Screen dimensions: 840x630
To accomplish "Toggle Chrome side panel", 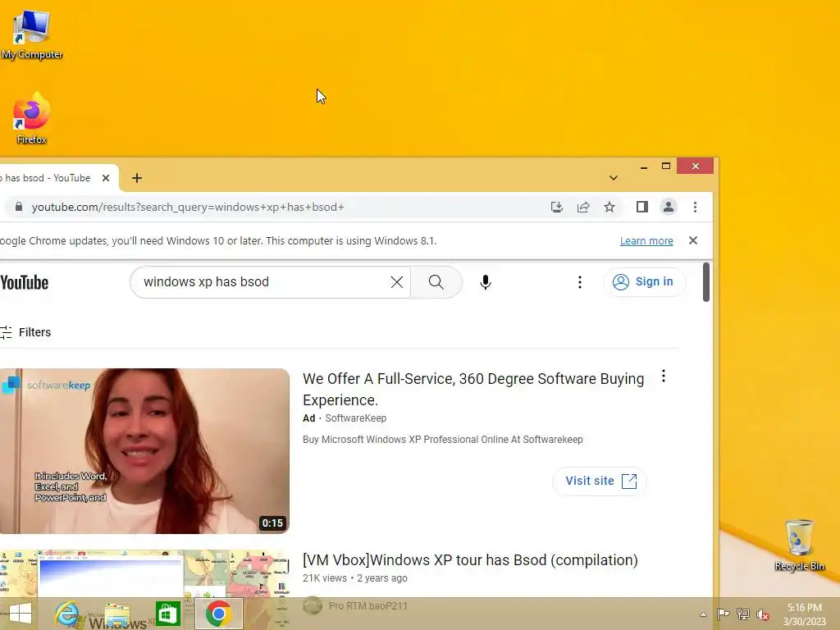I will tap(641, 207).
